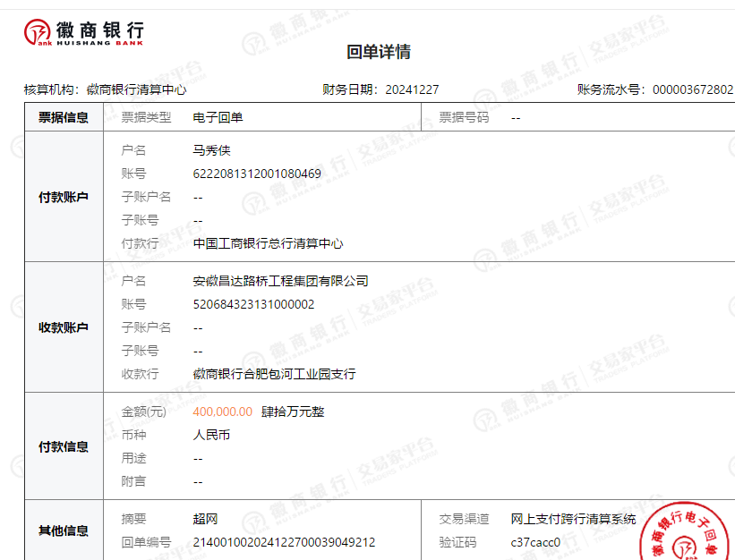Select the 财务日期 value 20241227
Screen dimensions: 735x560
[x=412, y=89]
